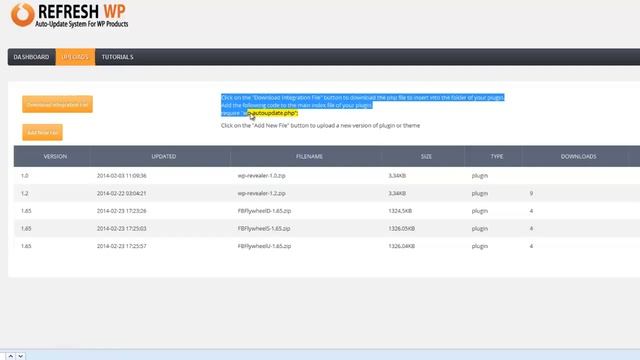Click the Download Integration File button
Viewport: 640px width, 360px height.
pyautogui.click(x=58, y=104)
